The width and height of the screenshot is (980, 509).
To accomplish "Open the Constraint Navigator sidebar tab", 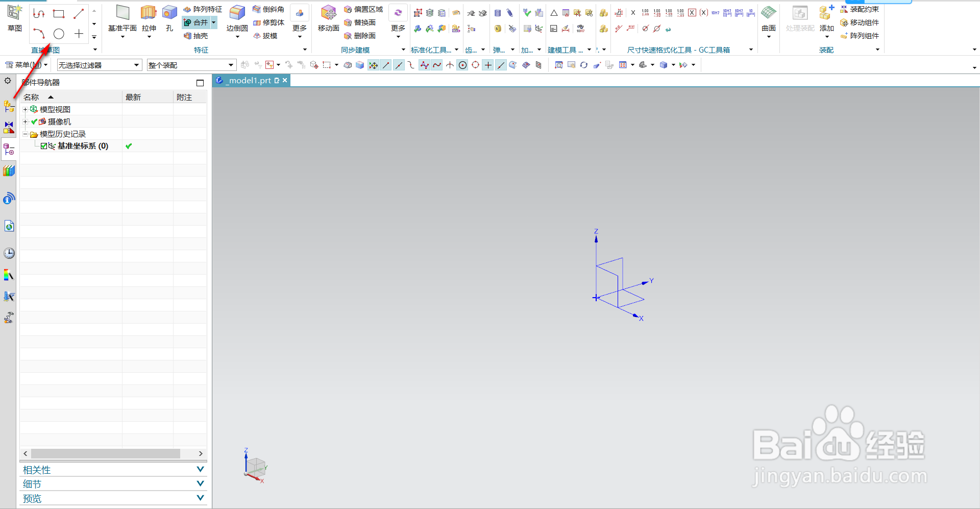I will point(9,127).
